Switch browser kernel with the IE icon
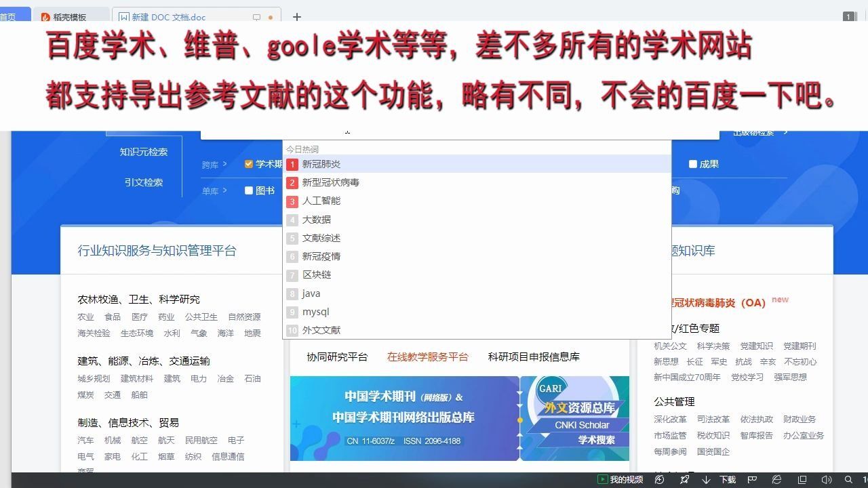868x488 pixels. coord(777,480)
